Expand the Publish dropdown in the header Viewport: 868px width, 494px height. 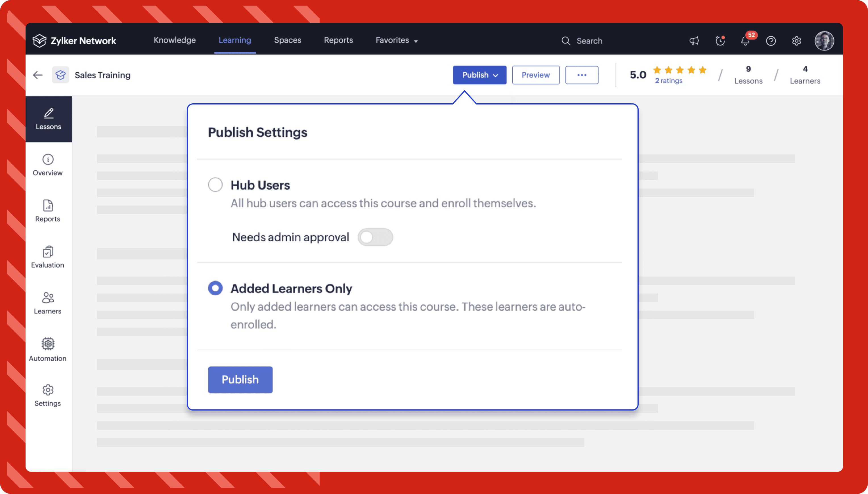(x=480, y=75)
